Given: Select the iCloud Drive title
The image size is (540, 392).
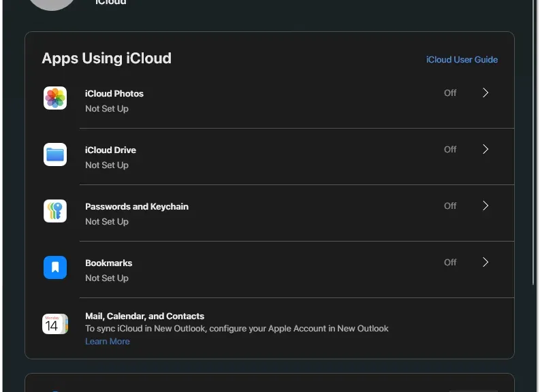Looking at the screenshot, I should tap(110, 150).
